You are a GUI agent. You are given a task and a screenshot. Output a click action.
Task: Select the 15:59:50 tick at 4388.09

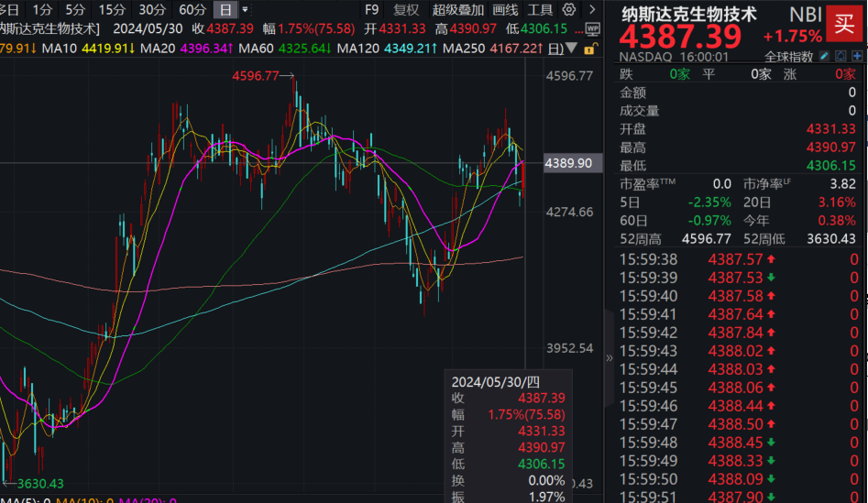(x=739, y=479)
